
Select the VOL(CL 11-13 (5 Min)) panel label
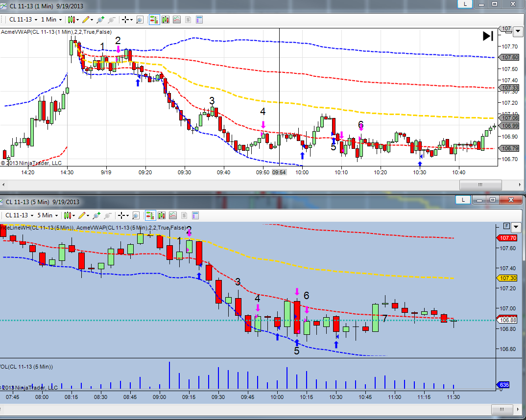point(26,366)
